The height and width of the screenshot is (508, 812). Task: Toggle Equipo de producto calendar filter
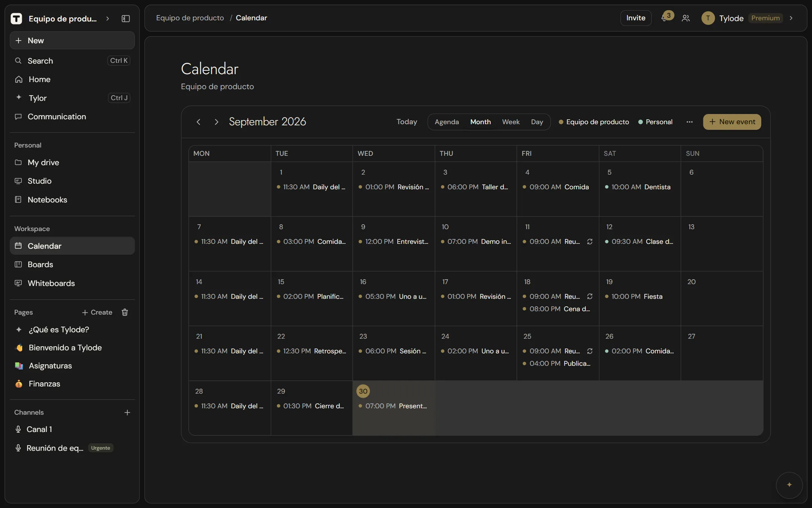594,122
